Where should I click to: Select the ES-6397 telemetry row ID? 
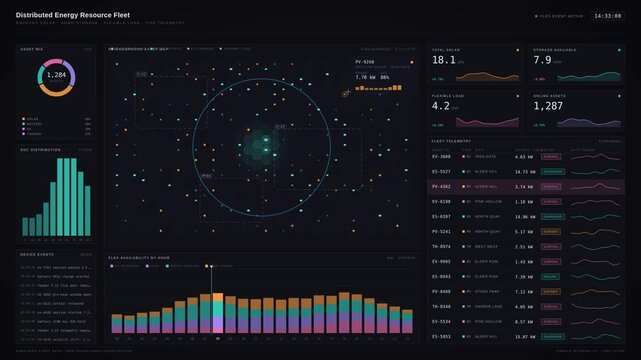click(441, 217)
